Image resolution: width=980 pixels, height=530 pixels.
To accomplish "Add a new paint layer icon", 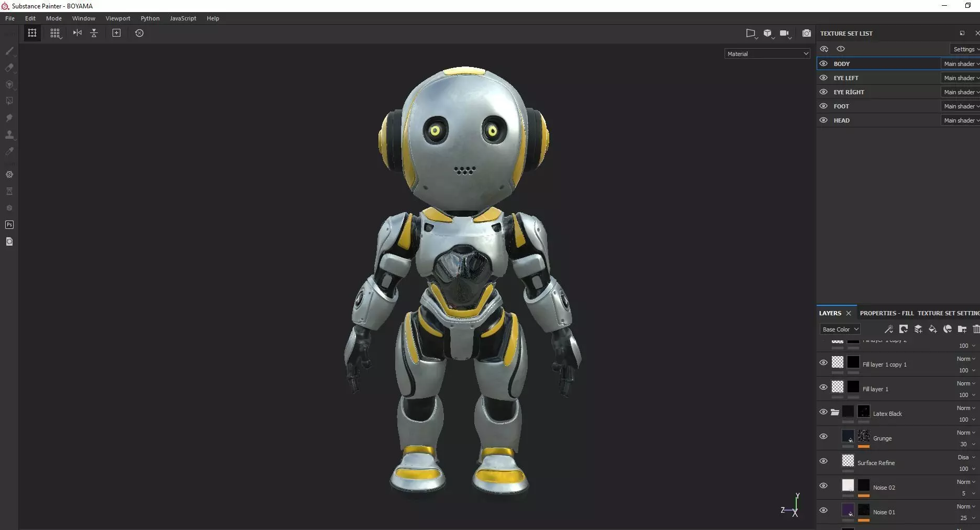I will [918, 329].
